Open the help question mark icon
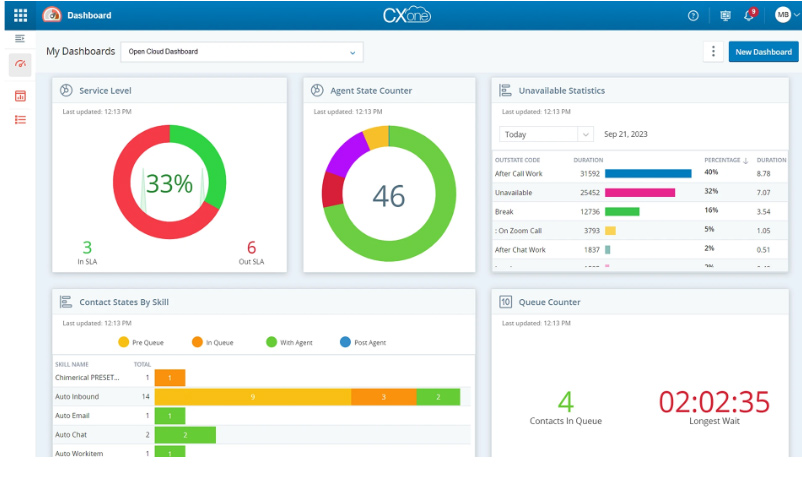This screenshot has width=802, height=477. click(693, 16)
